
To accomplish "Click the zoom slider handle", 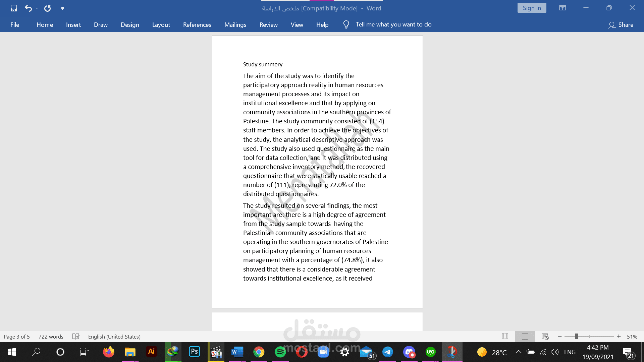I will (576, 337).
